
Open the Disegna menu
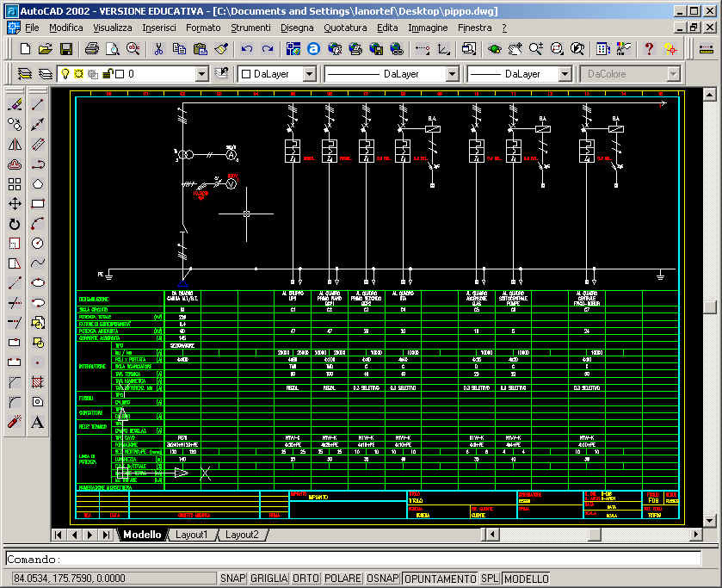[x=297, y=28]
